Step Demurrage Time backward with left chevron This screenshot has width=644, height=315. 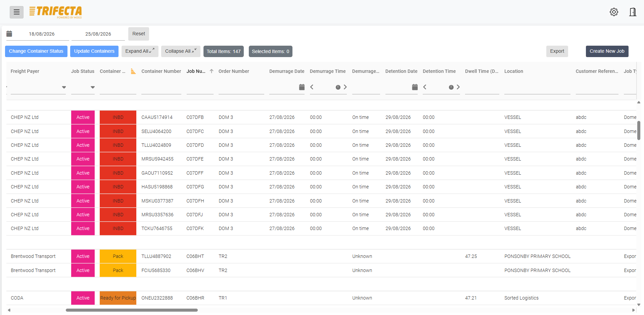coord(312,87)
